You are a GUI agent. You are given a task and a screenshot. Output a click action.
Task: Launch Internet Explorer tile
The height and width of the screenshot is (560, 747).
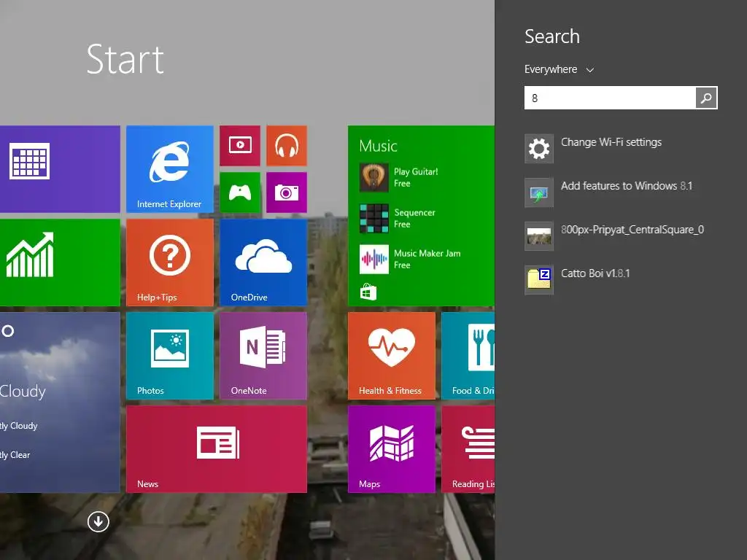(169, 169)
